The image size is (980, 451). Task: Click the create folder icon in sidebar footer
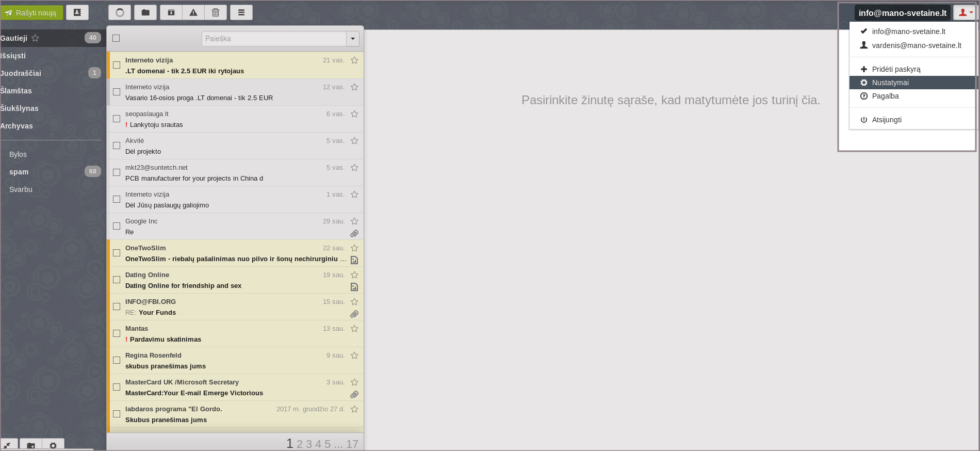pos(31,445)
